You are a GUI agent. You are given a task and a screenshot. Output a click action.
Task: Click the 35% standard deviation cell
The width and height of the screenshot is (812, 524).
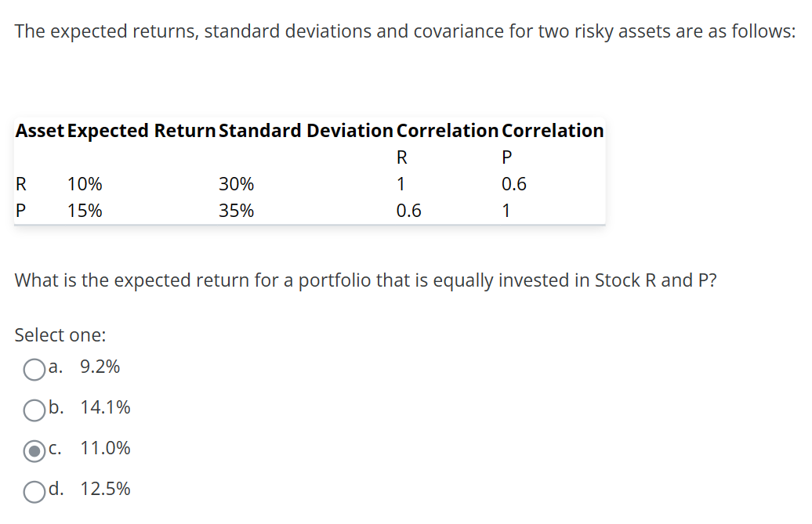(x=237, y=210)
